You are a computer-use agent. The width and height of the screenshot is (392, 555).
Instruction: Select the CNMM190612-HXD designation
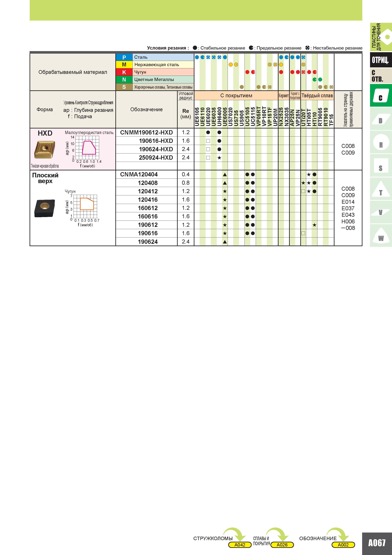(146, 132)
